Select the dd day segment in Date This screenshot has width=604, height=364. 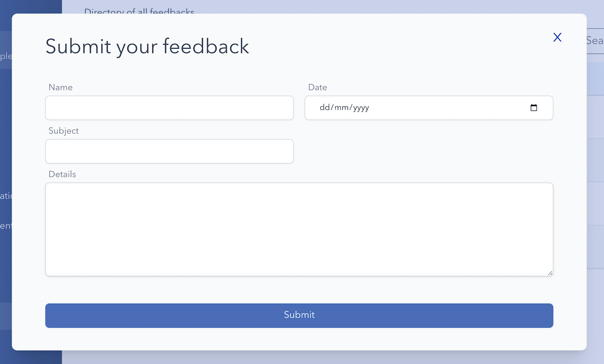tap(325, 108)
